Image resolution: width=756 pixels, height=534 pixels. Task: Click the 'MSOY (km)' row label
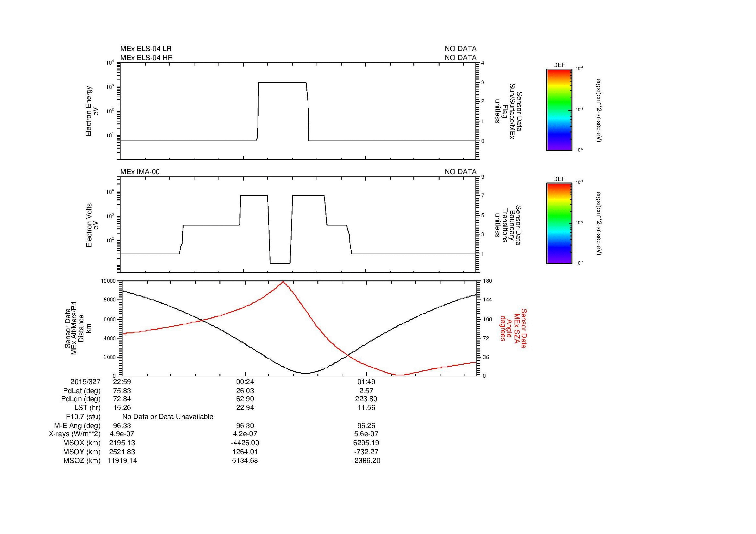tap(82, 452)
